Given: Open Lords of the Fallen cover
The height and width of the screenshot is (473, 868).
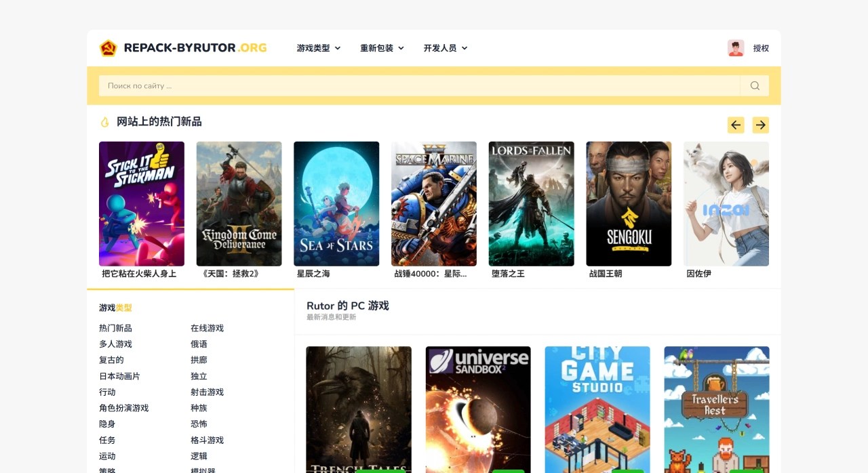Looking at the screenshot, I should 532,204.
